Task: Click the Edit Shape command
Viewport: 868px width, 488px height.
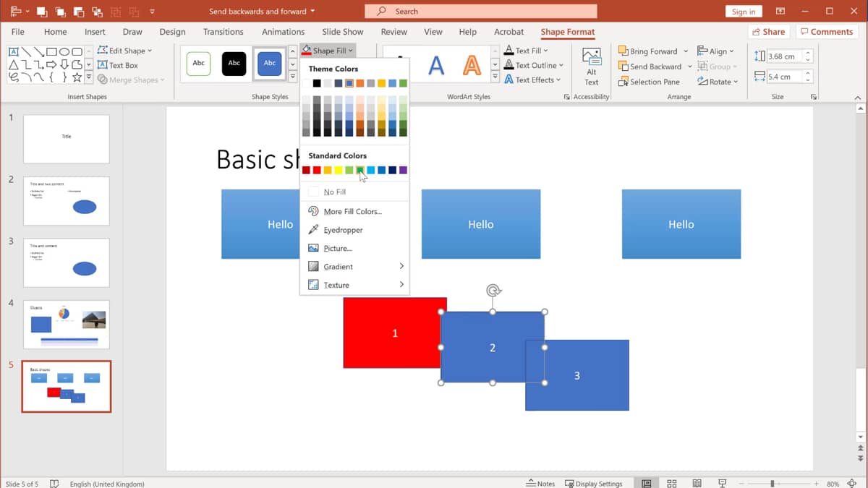Action: pos(124,51)
